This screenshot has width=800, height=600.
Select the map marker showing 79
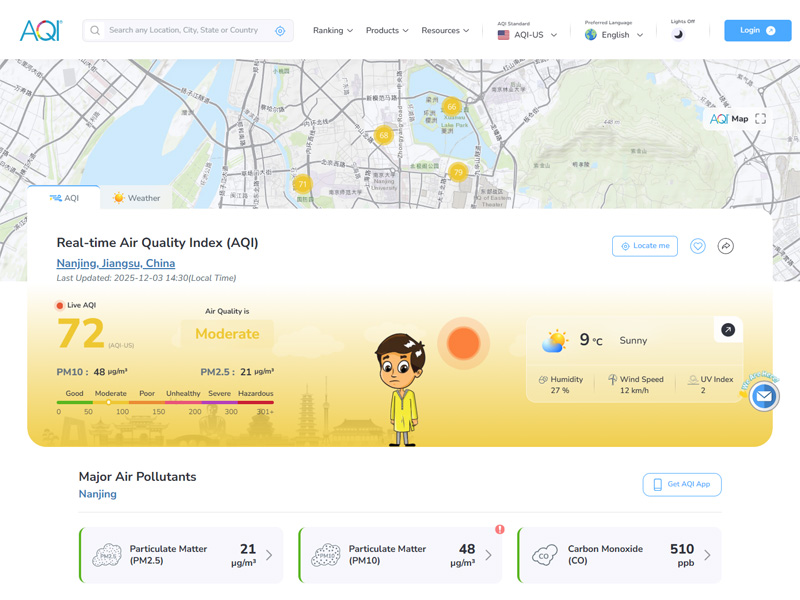click(458, 172)
